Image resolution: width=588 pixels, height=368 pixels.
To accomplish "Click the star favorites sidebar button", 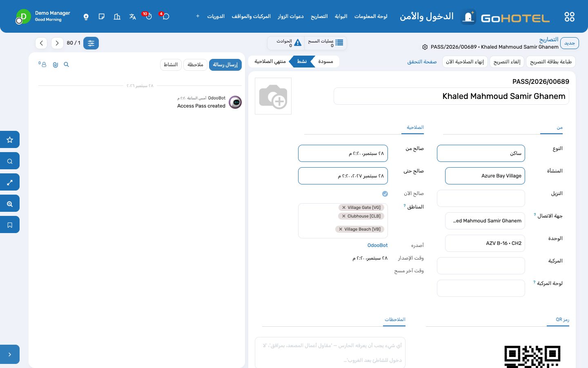I will click(x=10, y=139).
